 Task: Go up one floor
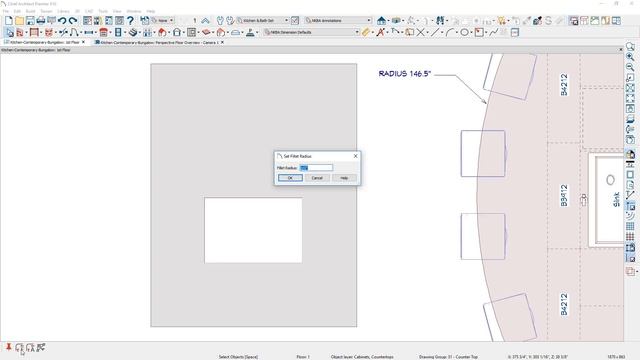click(x=205, y=20)
